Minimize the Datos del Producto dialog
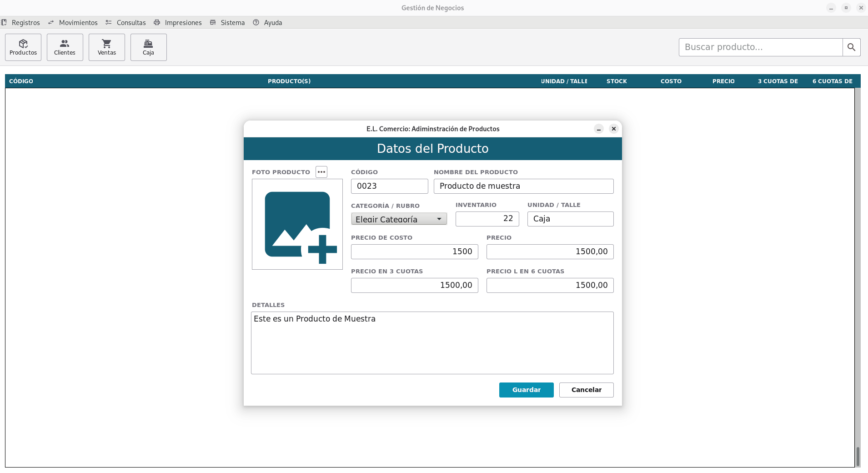 click(599, 129)
